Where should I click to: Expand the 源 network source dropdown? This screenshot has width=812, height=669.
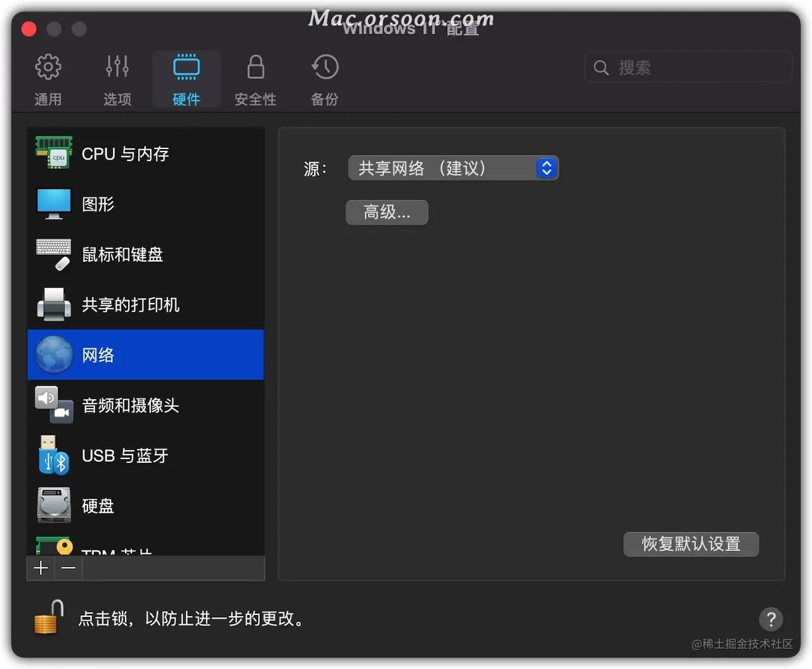point(454,168)
